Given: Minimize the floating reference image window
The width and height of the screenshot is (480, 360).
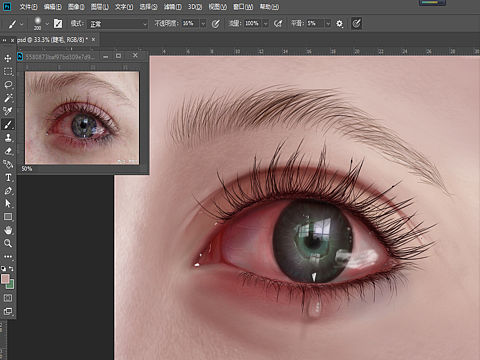Looking at the screenshot, I should tap(105, 56).
